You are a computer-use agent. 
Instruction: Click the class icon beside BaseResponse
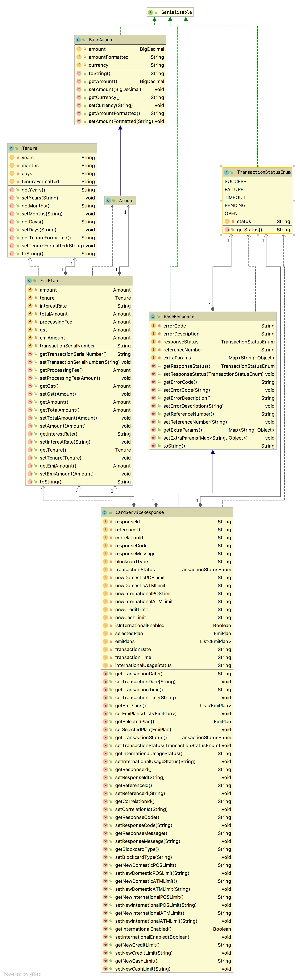click(x=153, y=316)
